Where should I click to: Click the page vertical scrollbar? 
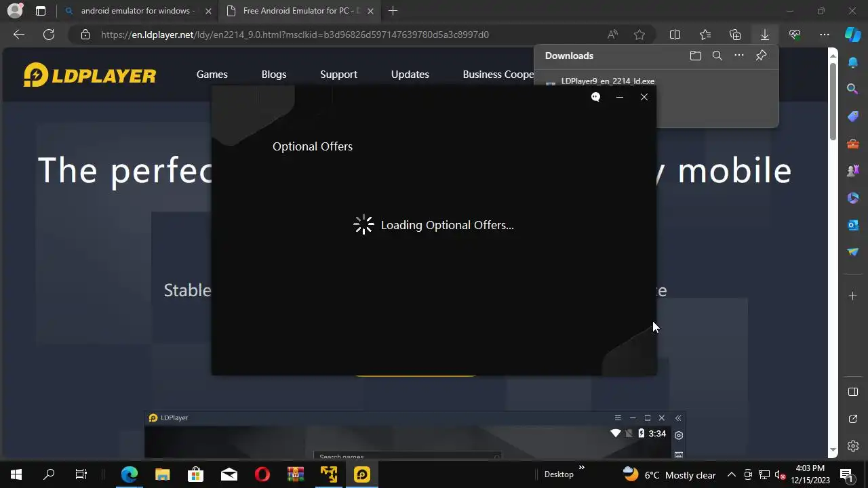[833, 102]
